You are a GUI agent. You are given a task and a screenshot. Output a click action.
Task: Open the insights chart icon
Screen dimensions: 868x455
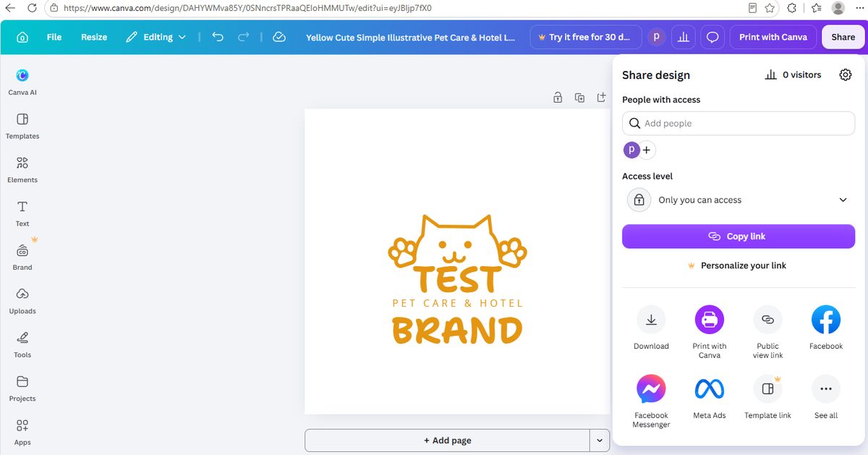click(683, 37)
